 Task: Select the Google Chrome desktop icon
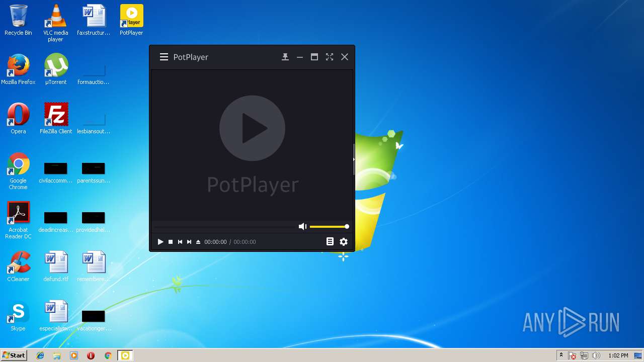[18, 171]
